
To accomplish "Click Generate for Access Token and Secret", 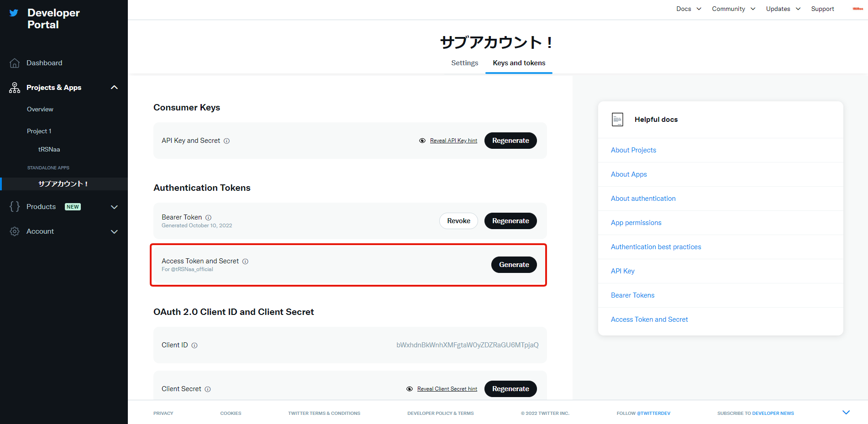I will (x=514, y=264).
